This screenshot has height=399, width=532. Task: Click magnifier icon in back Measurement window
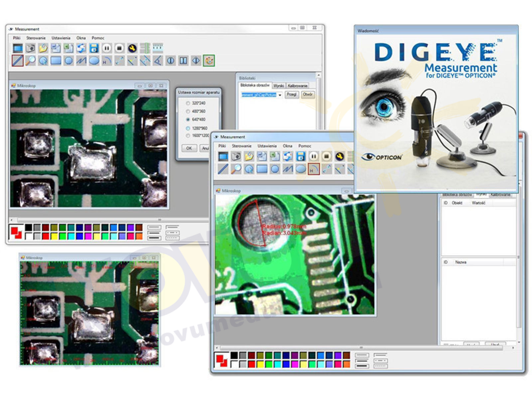(x=30, y=61)
